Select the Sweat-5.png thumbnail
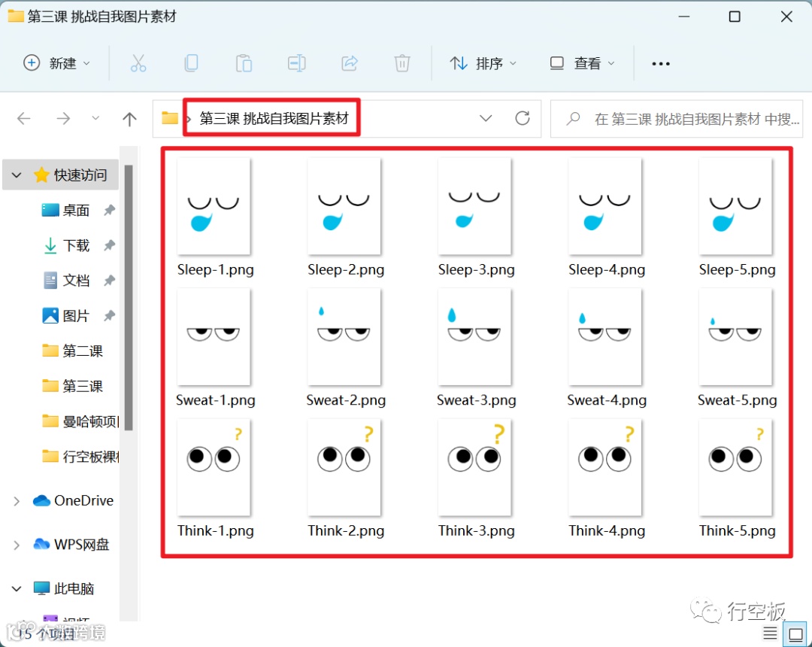The height and width of the screenshot is (647, 812). coord(736,337)
